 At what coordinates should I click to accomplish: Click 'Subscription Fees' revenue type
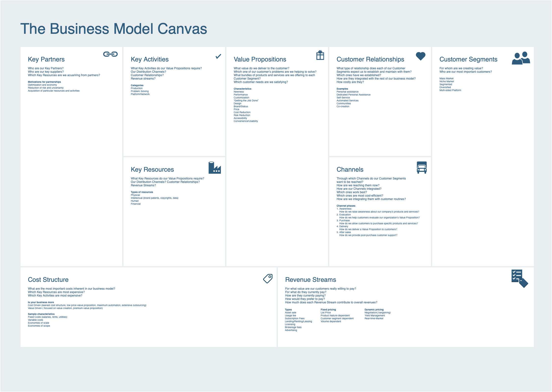(295, 319)
